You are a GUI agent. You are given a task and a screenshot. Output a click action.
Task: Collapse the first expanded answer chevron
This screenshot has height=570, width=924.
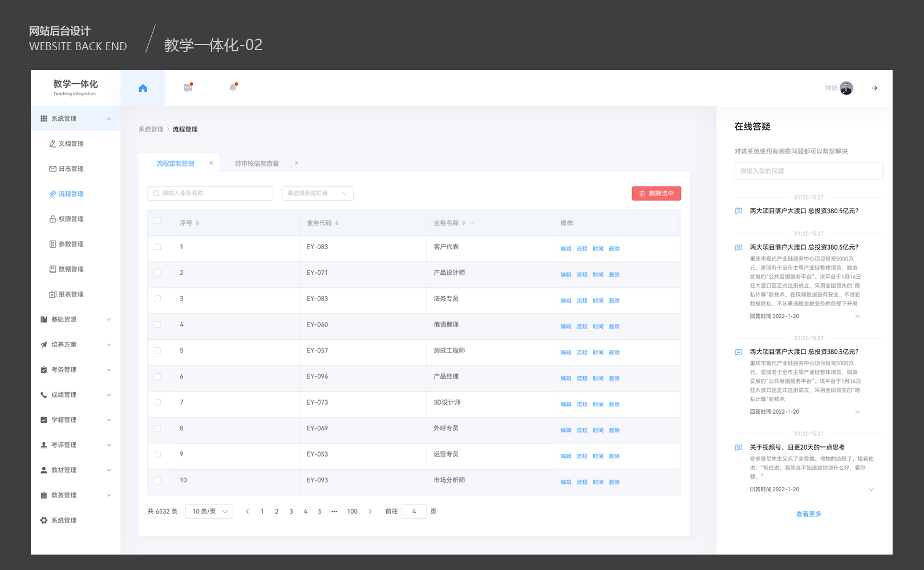point(857,316)
